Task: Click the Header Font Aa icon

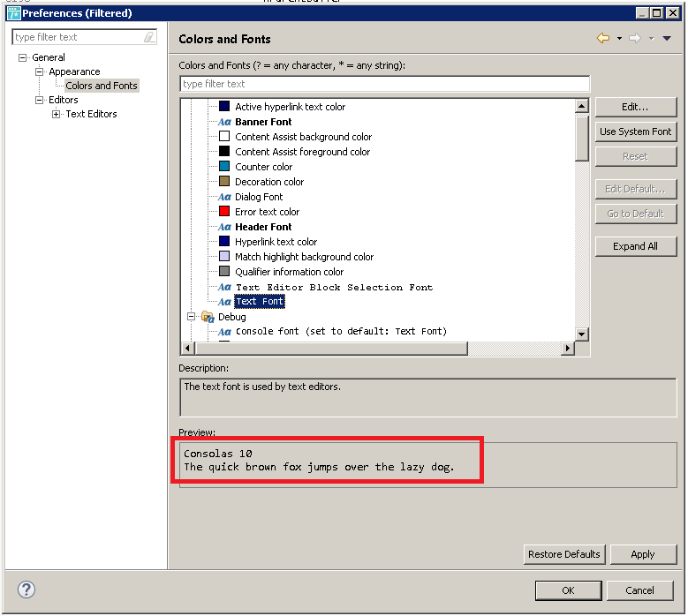Action: coord(224,227)
